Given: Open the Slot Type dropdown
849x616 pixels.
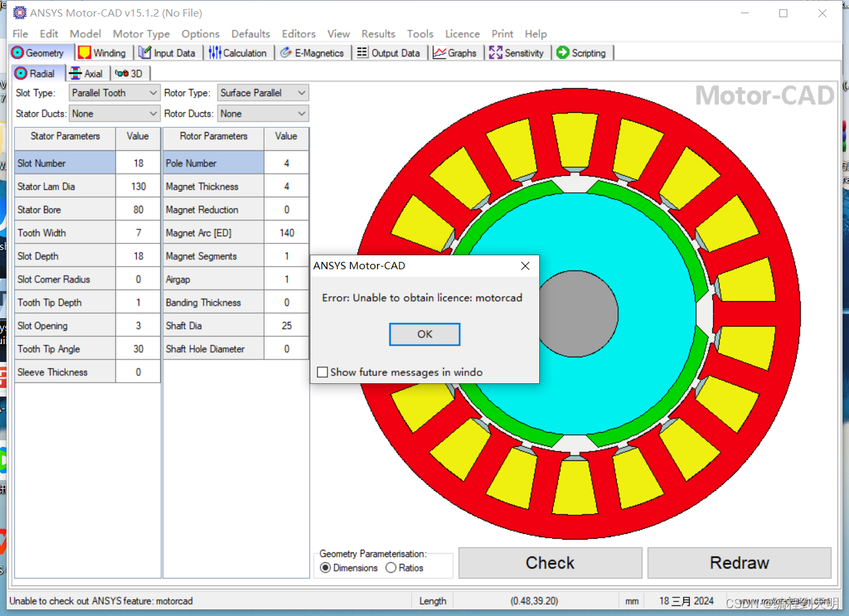Looking at the screenshot, I should click(x=115, y=93).
